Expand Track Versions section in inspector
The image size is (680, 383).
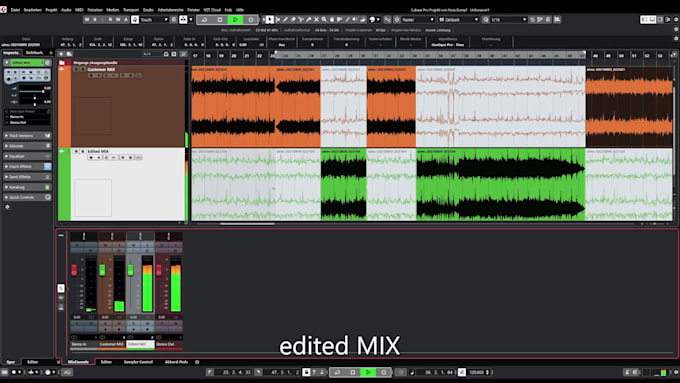(x=27, y=136)
